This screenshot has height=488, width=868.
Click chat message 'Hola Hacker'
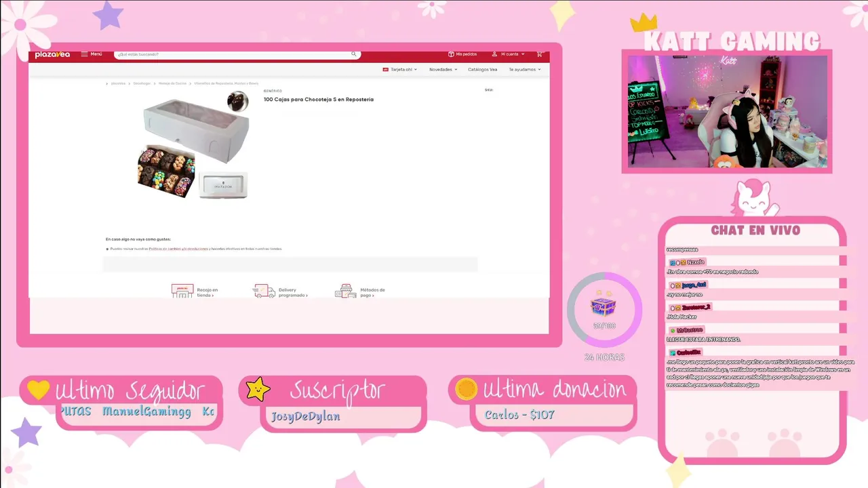click(x=682, y=317)
